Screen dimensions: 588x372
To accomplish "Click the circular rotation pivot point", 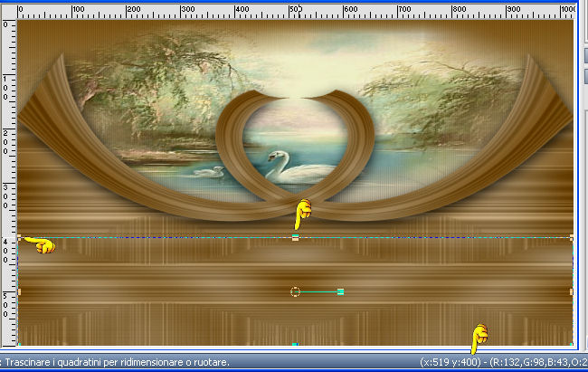I will pos(295,291).
